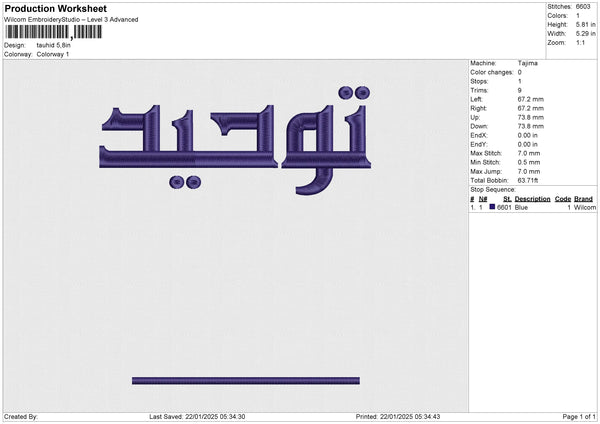Click the 'Colorway 1' value

coord(53,54)
